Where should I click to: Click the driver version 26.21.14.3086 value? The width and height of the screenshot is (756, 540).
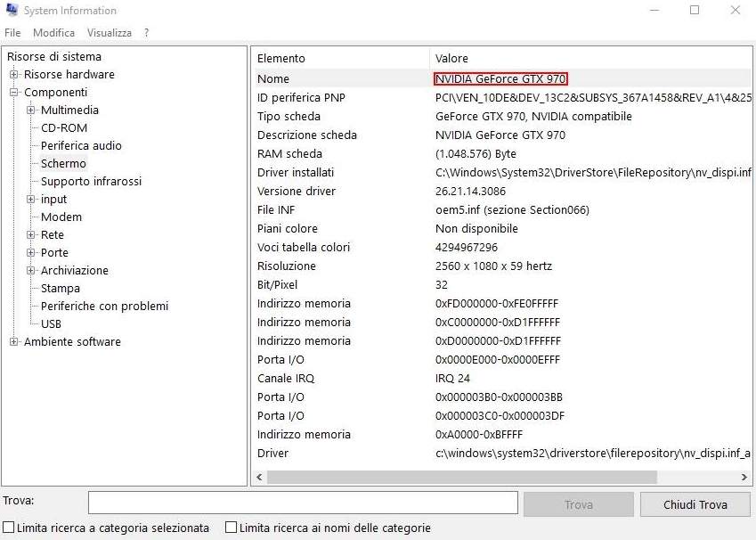click(470, 191)
